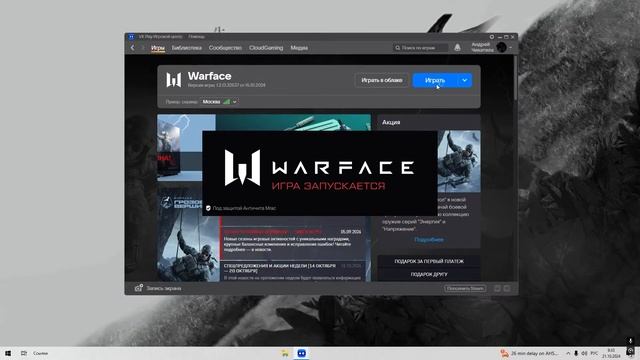Open the weekly special offers news item
The image size is (640, 360).
click(x=293, y=271)
